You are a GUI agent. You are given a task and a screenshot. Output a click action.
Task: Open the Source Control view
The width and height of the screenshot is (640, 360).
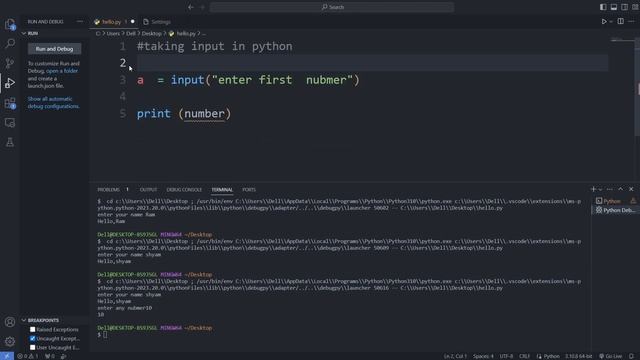10,63
